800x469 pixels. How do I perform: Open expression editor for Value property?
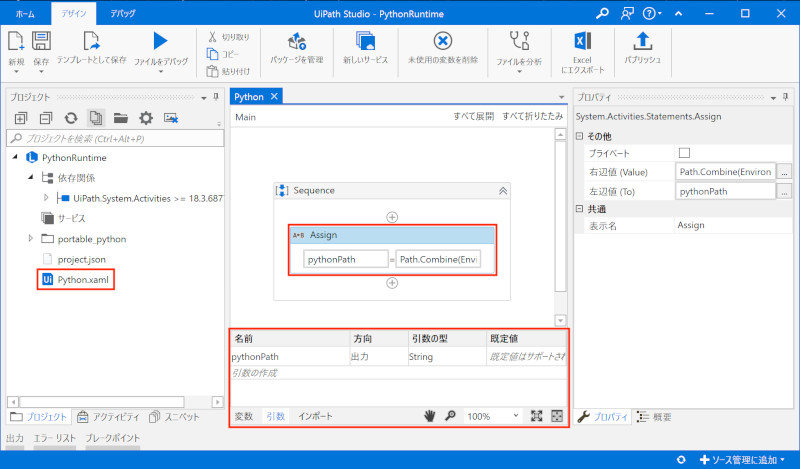(x=784, y=172)
